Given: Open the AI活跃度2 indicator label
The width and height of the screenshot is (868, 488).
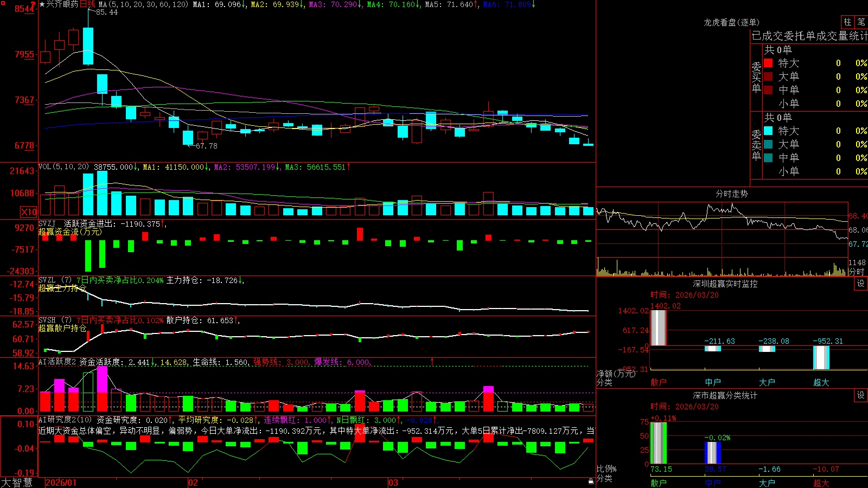Looking at the screenshot, I should 57,362.
